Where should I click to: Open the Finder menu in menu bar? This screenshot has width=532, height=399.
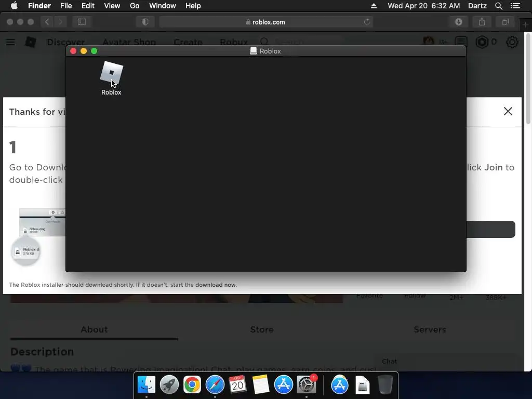coord(39,6)
